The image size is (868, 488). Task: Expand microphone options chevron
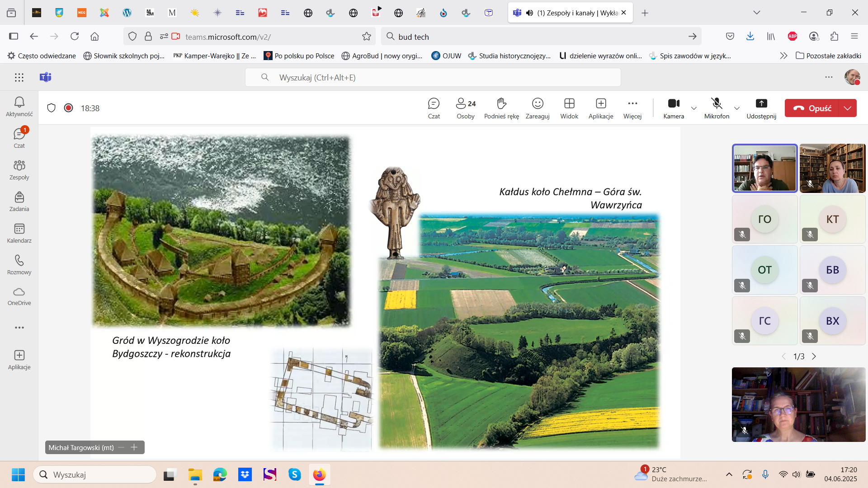[x=737, y=108]
